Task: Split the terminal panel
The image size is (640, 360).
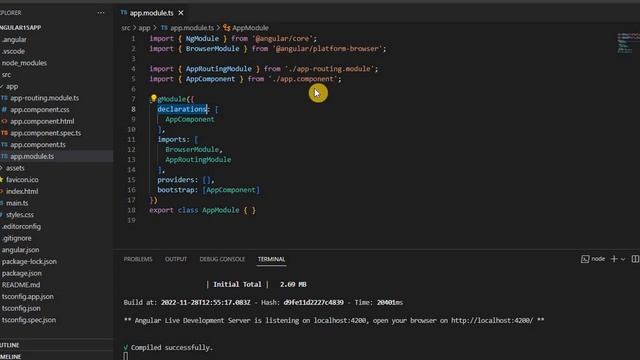Action: (635, 259)
